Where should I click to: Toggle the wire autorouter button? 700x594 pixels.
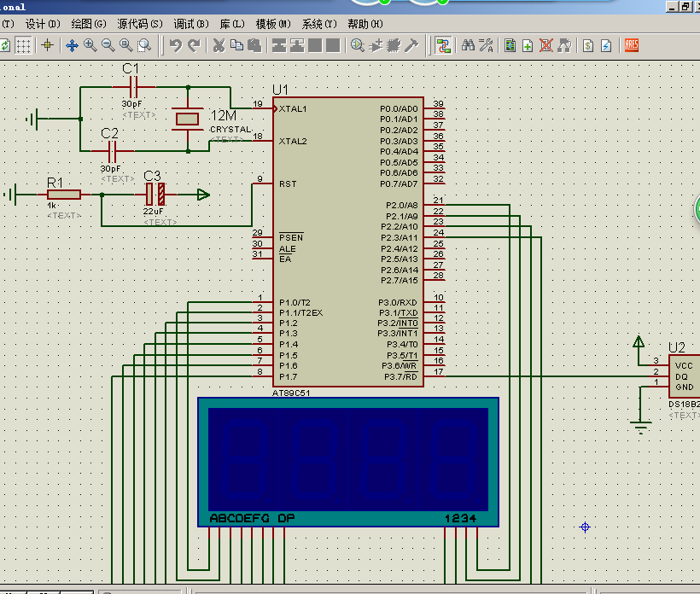[443, 45]
